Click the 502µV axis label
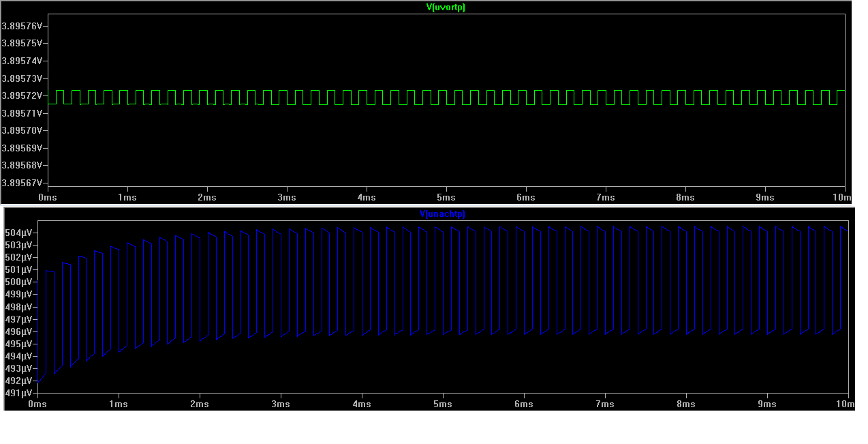The width and height of the screenshot is (868, 444). click(x=19, y=257)
